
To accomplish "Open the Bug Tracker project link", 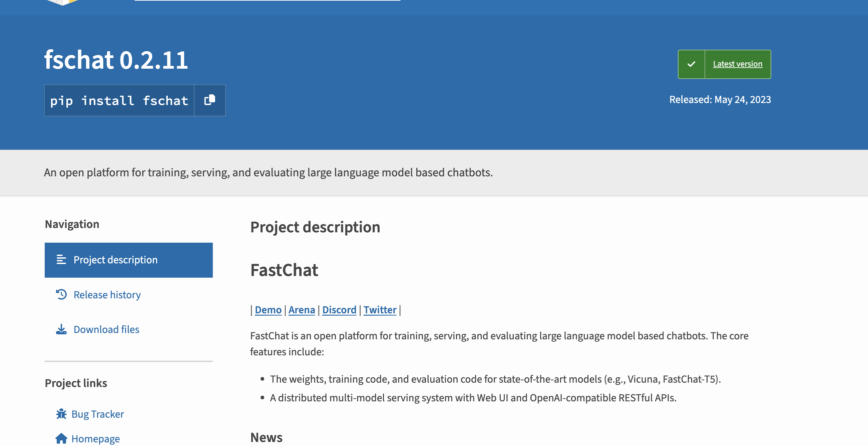I will click(97, 414).
